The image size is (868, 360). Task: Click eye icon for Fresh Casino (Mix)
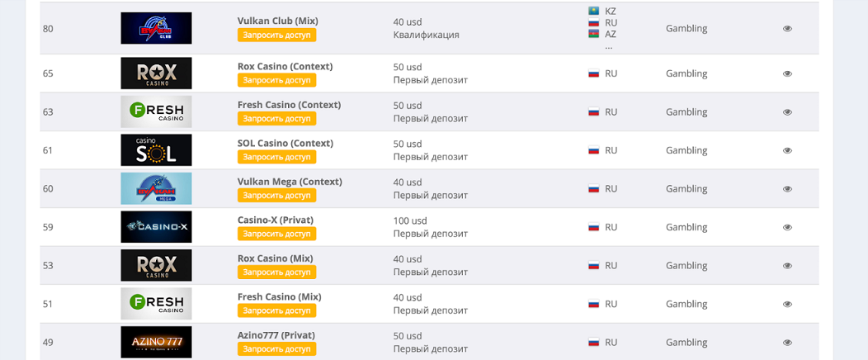point(787,304)
